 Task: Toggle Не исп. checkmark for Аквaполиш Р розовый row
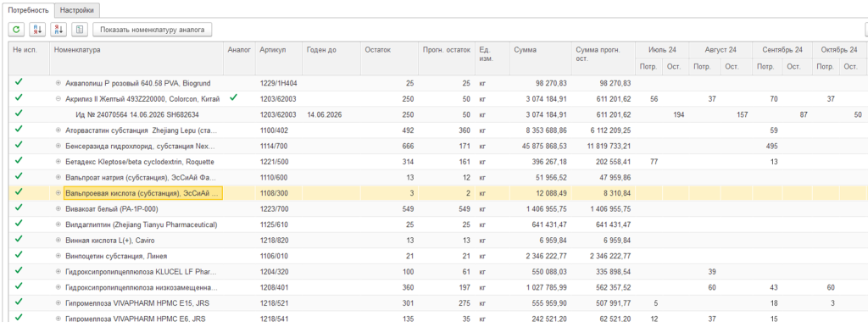pyautogui.click(x=19, y=82)
